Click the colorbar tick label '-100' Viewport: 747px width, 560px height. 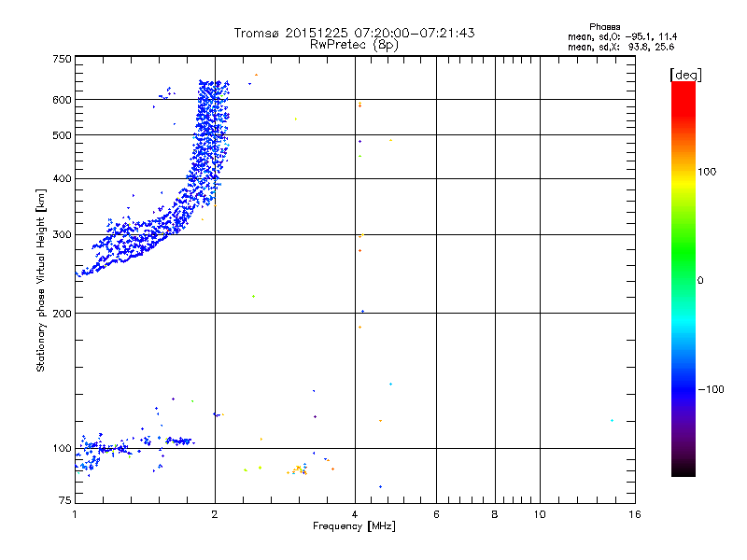[x=711, y=389]
